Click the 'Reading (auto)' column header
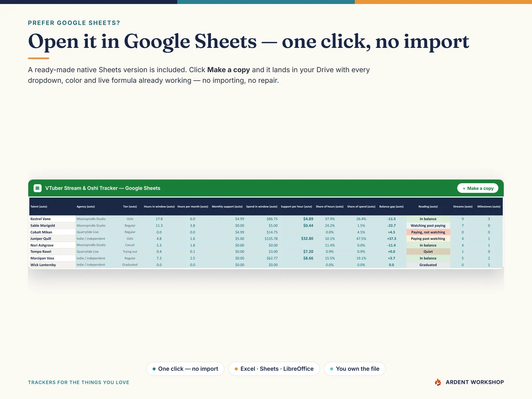 (x=428, y=206)
